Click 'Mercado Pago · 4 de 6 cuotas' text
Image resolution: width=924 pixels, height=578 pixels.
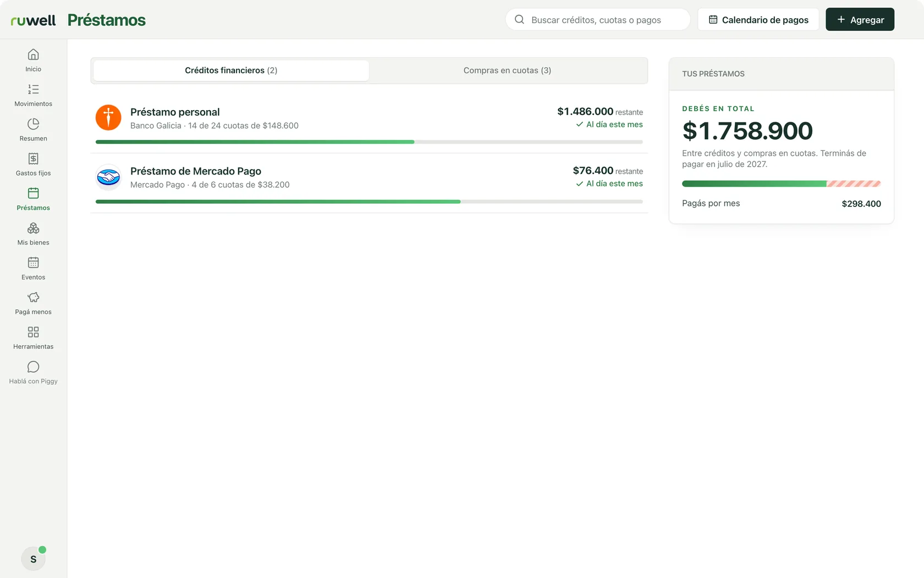210,185
